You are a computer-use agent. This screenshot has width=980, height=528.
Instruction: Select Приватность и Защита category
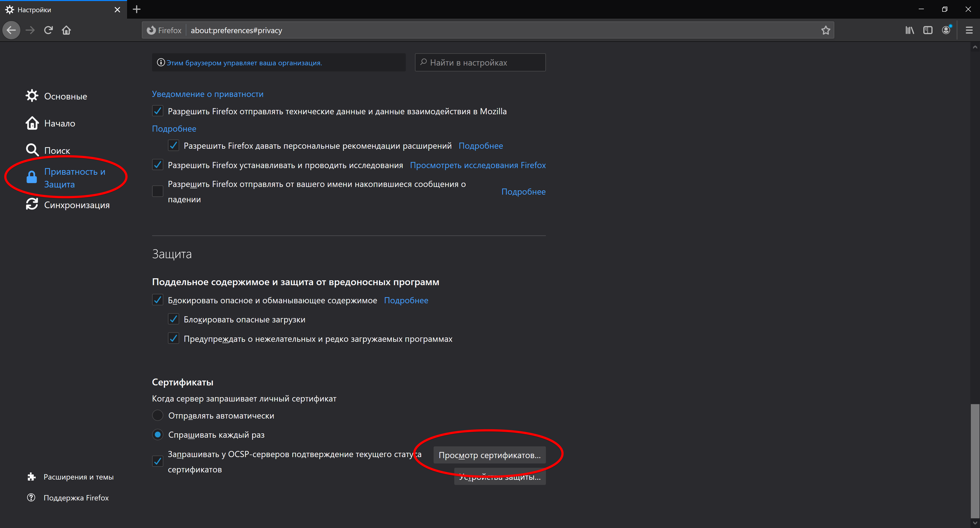click(x=75, y=178)
